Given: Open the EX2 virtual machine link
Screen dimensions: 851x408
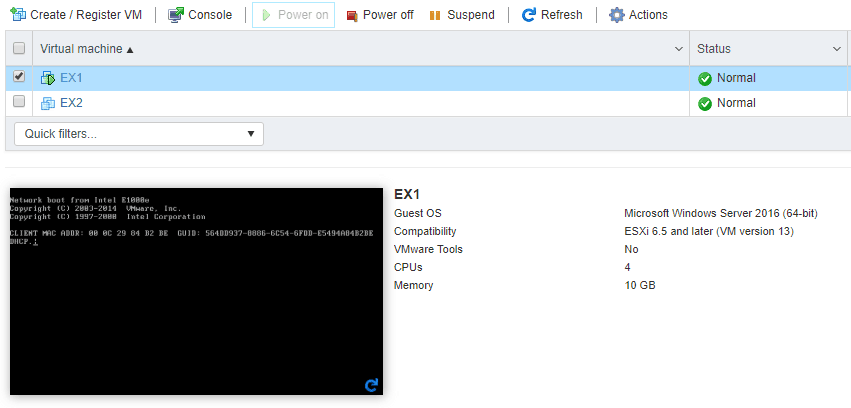Looking at the screenshot, I should 71,103.
